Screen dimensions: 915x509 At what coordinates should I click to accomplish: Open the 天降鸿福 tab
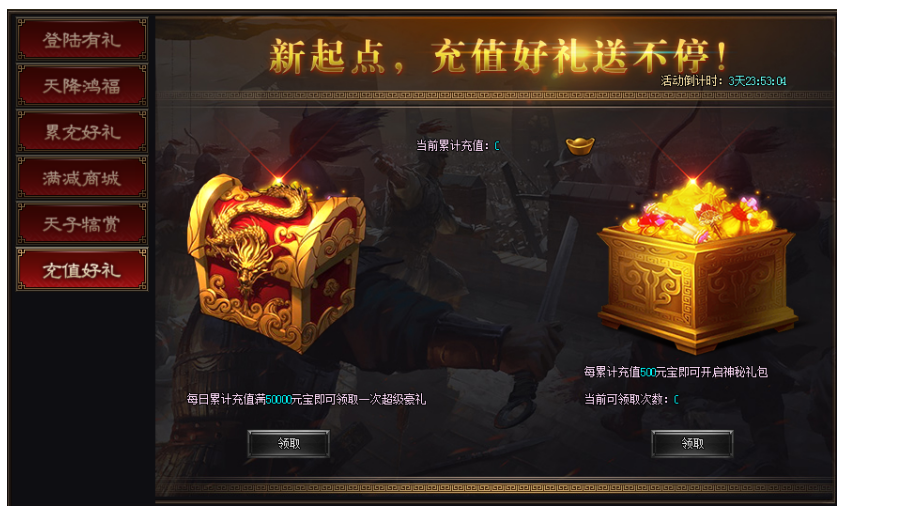click(82, 86)
